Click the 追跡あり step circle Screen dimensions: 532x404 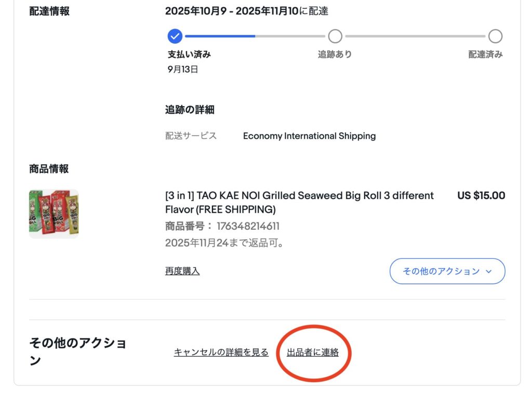point(335,36)
